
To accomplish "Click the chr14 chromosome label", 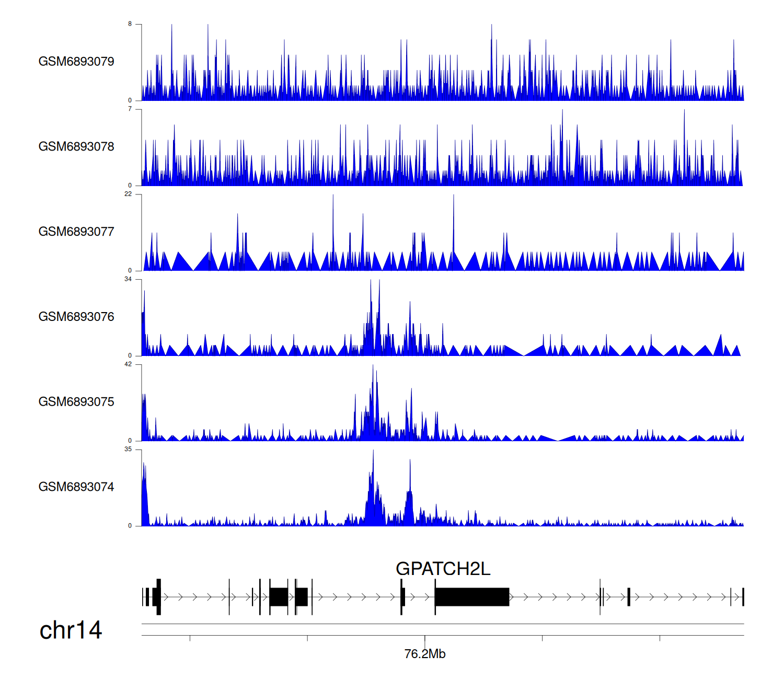I will (x=71, y=630).
